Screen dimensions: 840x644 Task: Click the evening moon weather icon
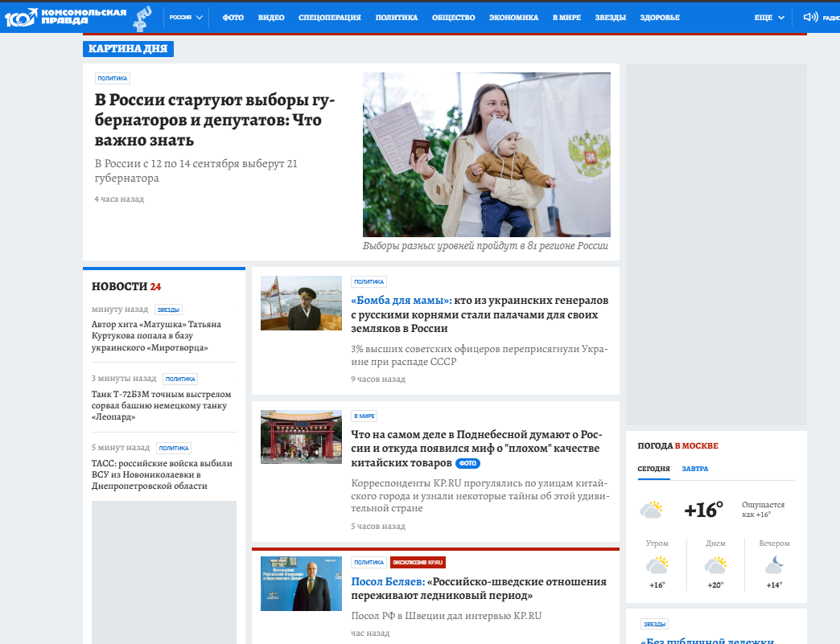point(773,564)
